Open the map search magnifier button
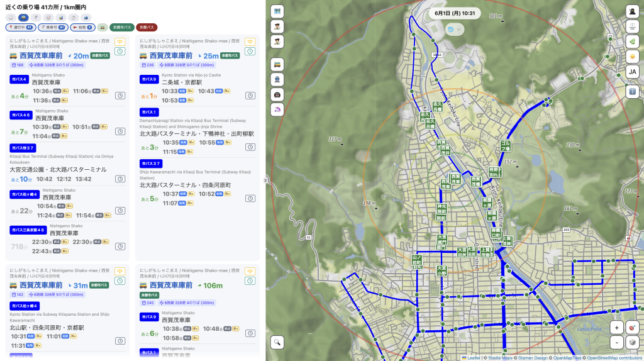Screen dimensions: 644x361 tap(277, 342)
